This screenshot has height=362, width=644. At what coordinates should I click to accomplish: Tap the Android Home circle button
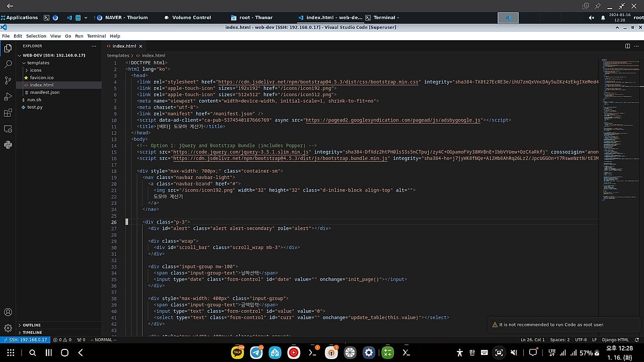64,353
